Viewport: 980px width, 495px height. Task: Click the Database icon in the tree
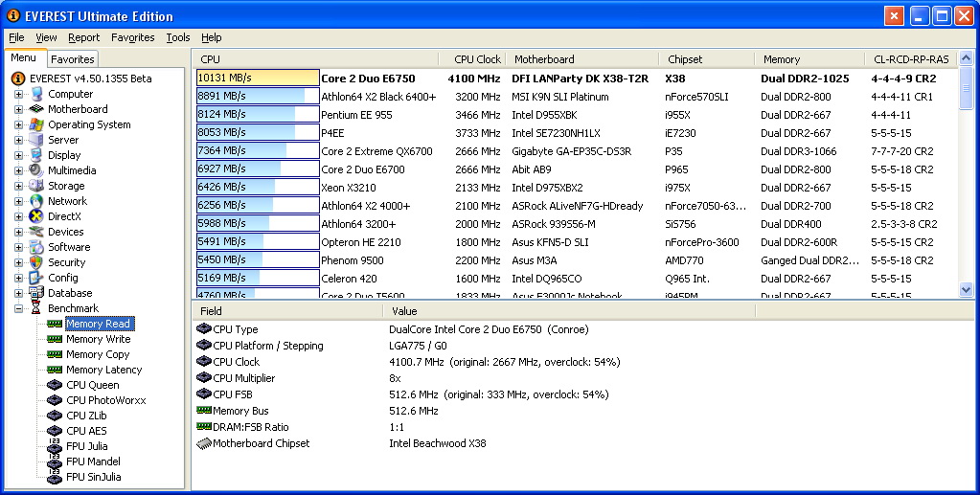pyautogui.click(x=36, y=293)
